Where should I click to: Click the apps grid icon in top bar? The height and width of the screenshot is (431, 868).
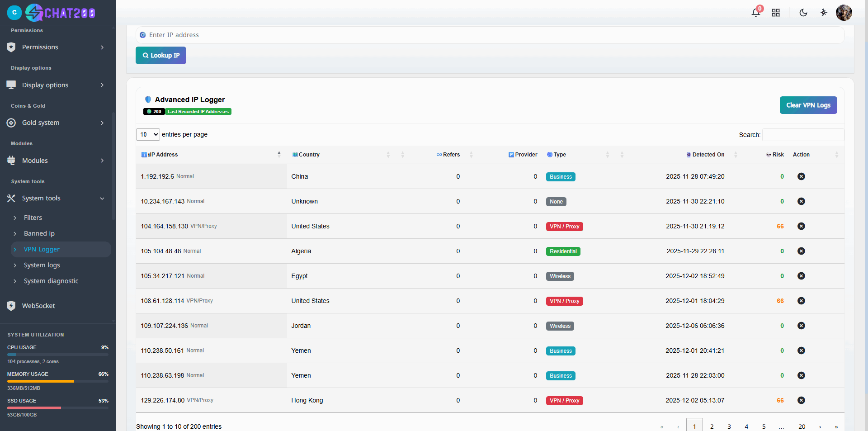(x=776, y=13)
